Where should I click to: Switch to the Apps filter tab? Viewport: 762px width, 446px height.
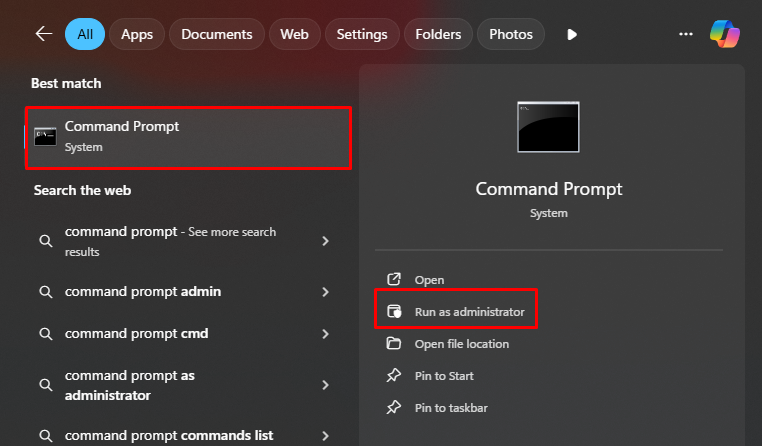tap(137, 34)
